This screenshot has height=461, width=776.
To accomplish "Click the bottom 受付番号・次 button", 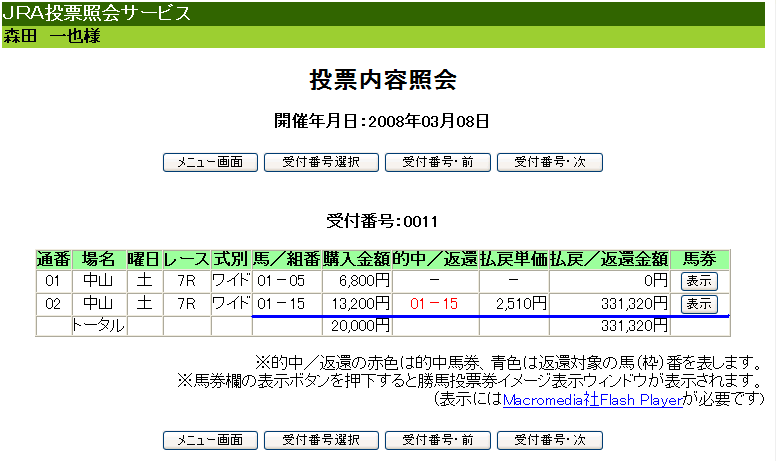I will coord(549,440).
